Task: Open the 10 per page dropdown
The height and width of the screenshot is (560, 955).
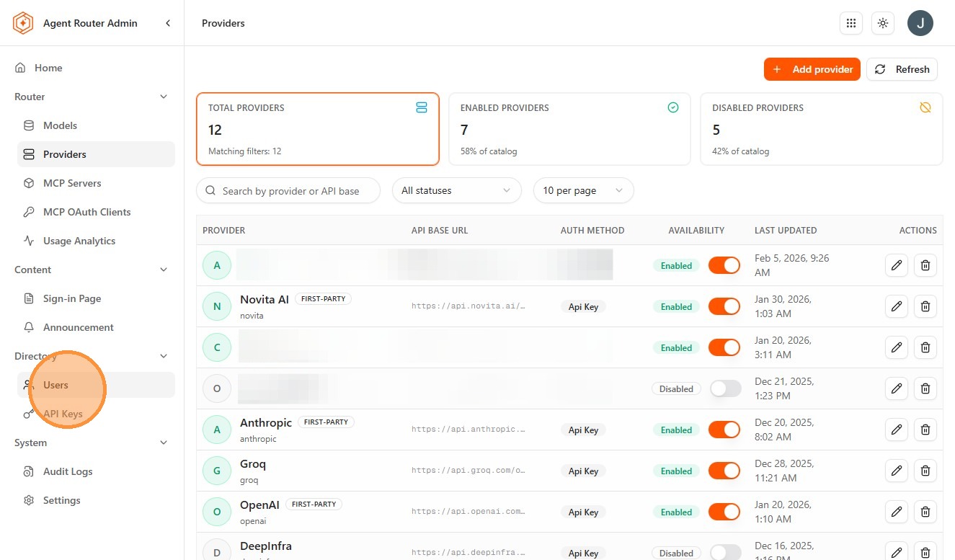Action: coord(584,190)
